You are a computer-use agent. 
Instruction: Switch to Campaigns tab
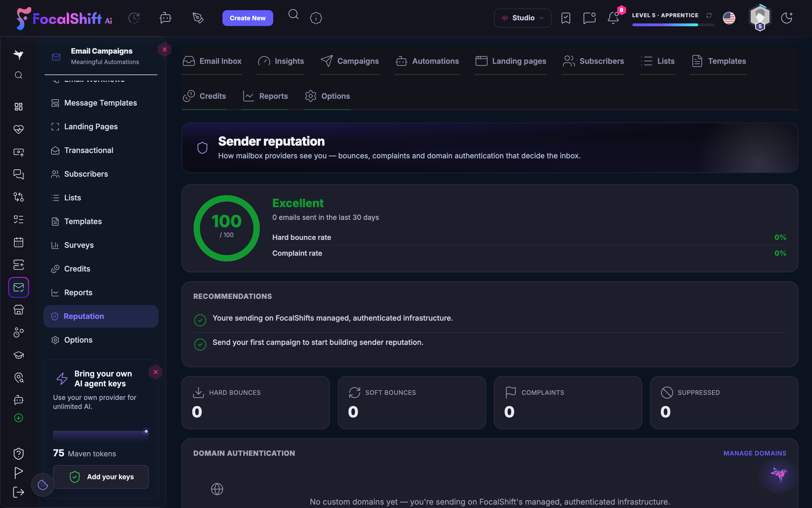(x=350, y=61)
